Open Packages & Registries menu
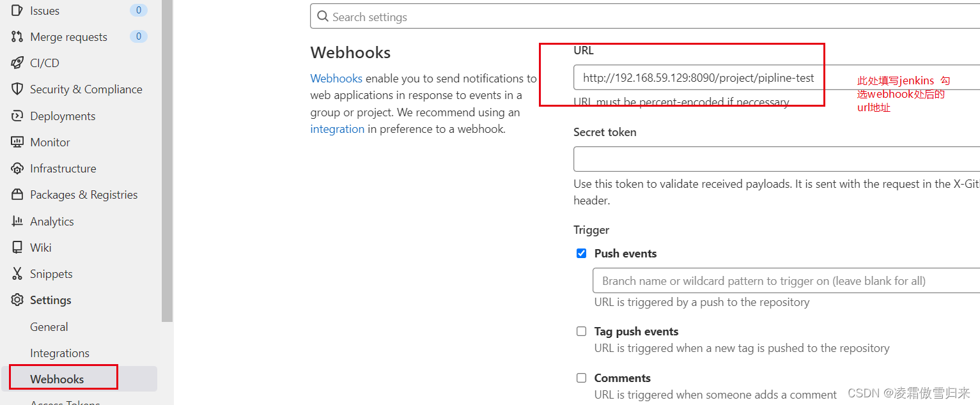980x405 pixels. click(83, 195)
